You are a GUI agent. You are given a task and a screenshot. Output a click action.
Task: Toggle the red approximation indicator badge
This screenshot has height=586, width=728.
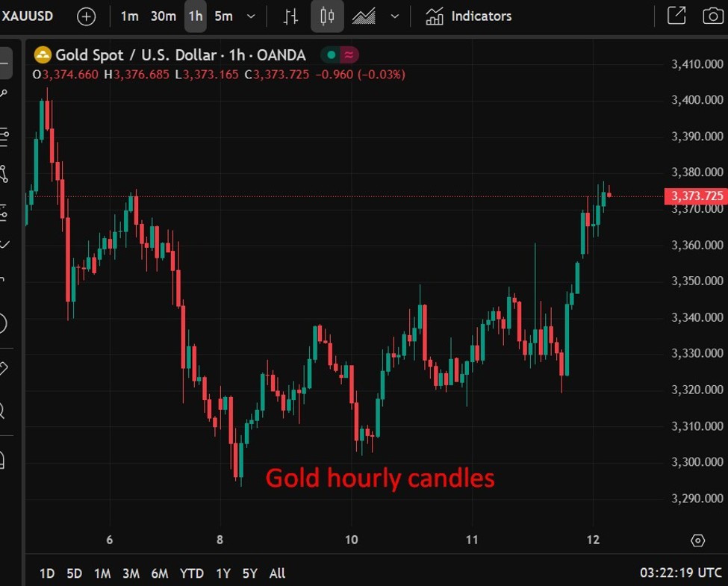[349, 55]
